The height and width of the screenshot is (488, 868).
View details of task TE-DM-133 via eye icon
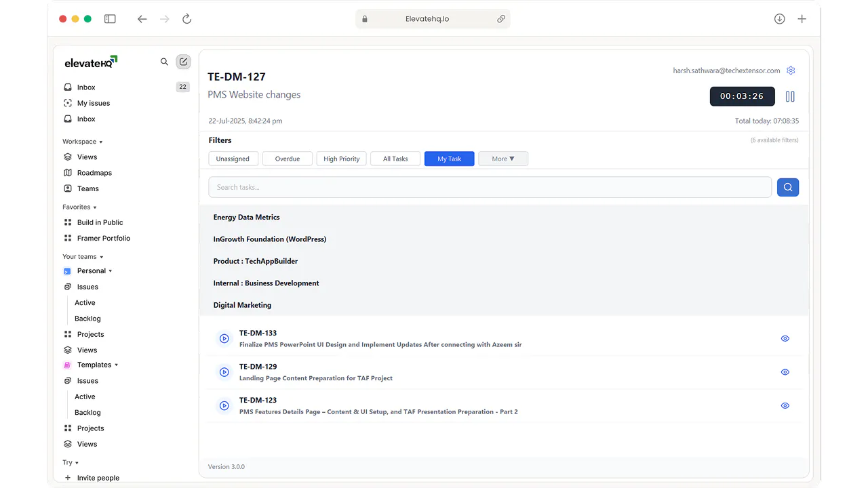coord(785,338)
